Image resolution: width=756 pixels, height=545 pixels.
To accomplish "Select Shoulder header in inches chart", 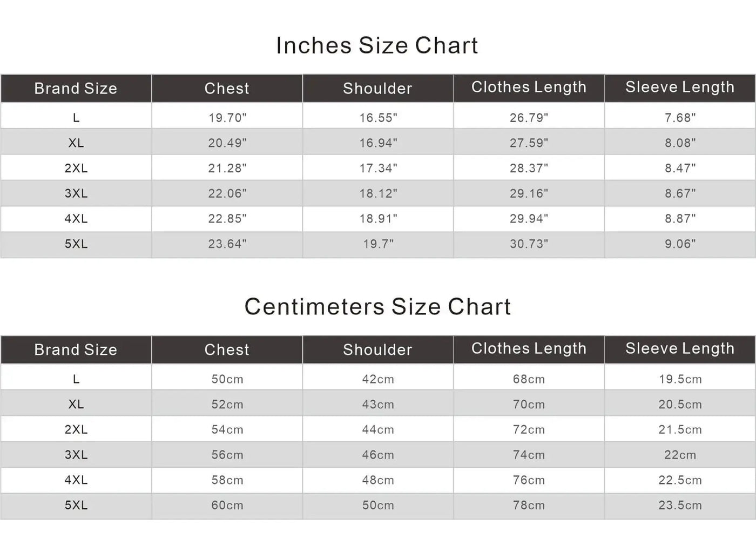I will click(x=378, y=89).
